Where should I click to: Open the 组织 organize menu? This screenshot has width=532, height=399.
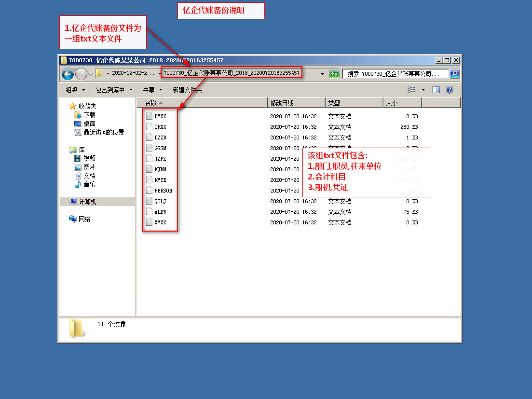tap(75, 90)
